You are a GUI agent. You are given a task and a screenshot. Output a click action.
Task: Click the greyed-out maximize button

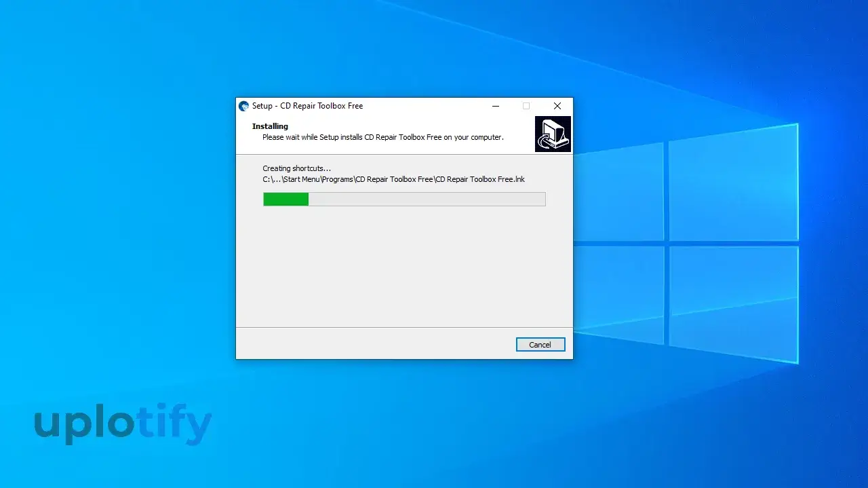pyautogui.click(x=526, y=106)
